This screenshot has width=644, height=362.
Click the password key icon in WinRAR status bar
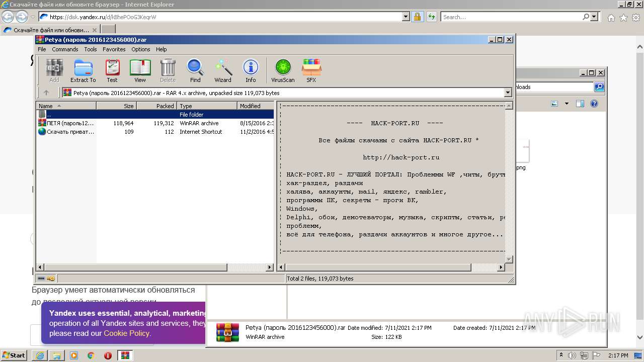tap(51, 278)
